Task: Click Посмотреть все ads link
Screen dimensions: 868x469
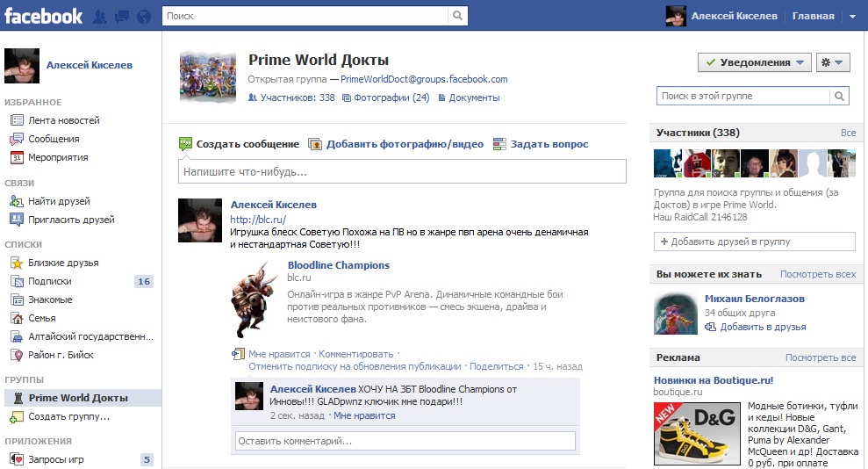Action: point(821,357)
